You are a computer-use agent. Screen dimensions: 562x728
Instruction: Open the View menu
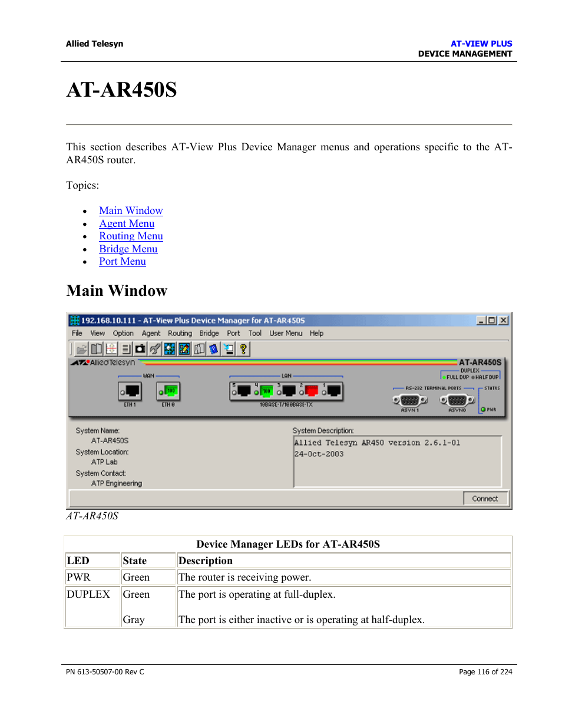click(x=98, y=334)
